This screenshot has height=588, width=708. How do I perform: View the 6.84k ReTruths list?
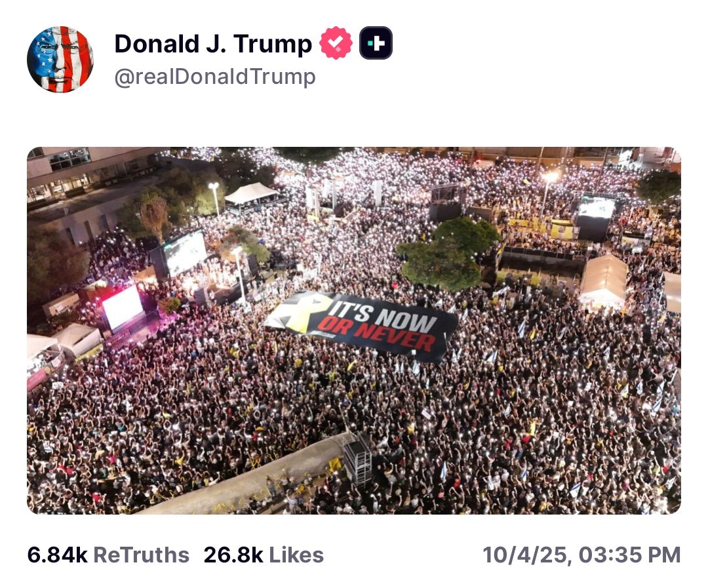[108, 555]
